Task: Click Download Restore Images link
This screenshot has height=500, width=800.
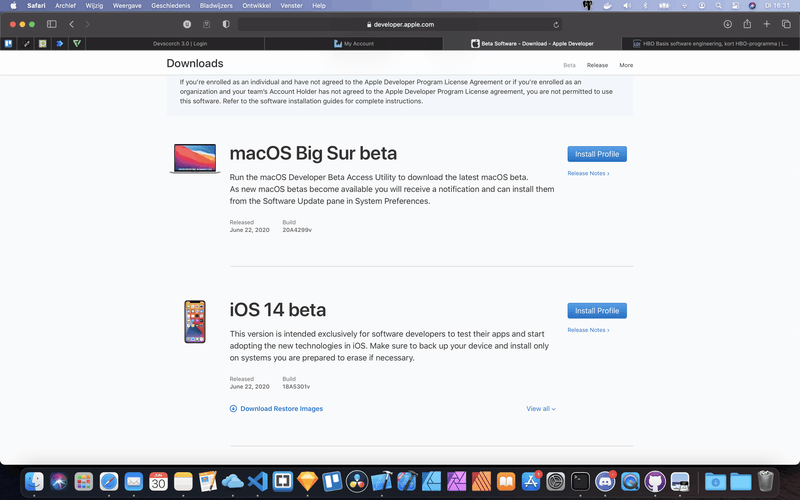Action: point(276,409)
